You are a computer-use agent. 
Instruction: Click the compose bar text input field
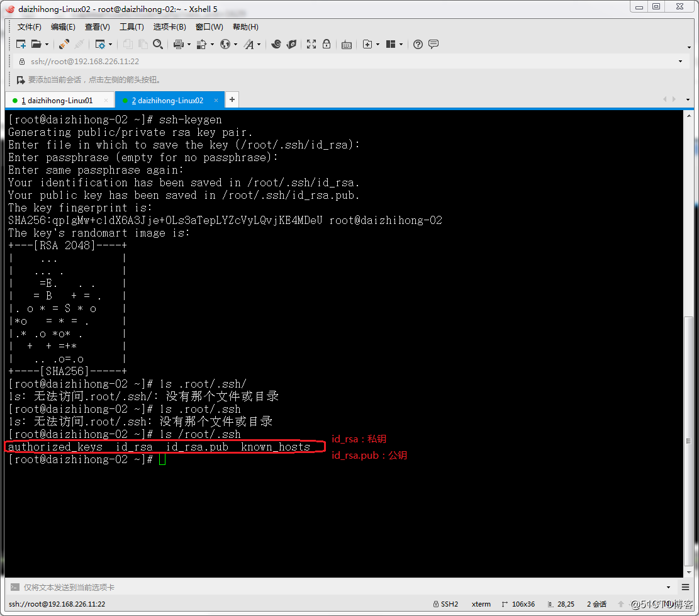click(344, 588)
